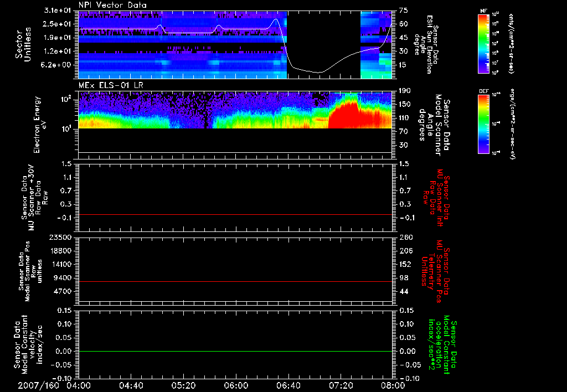Click the "1.9e+01" sector tick label

click(58, 38)
